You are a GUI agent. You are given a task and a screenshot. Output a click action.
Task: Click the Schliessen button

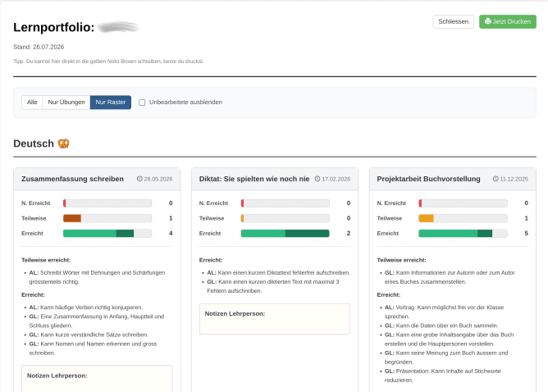tap(454, 21)
